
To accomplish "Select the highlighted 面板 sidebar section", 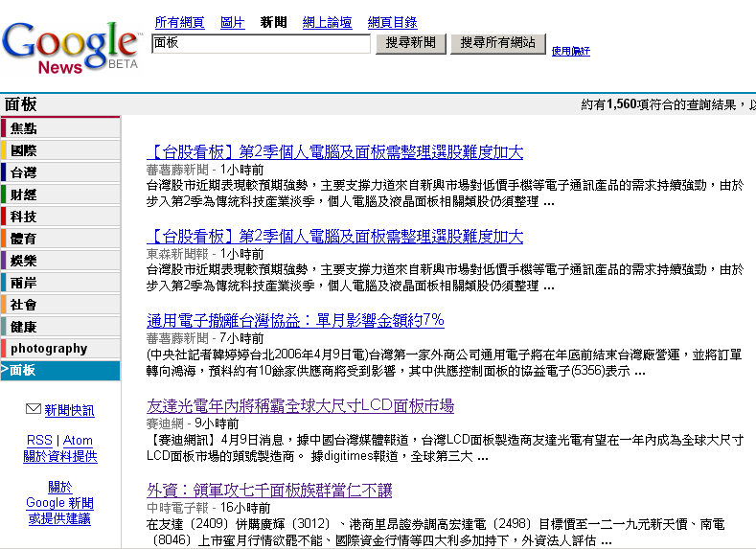I will point(60,371).
